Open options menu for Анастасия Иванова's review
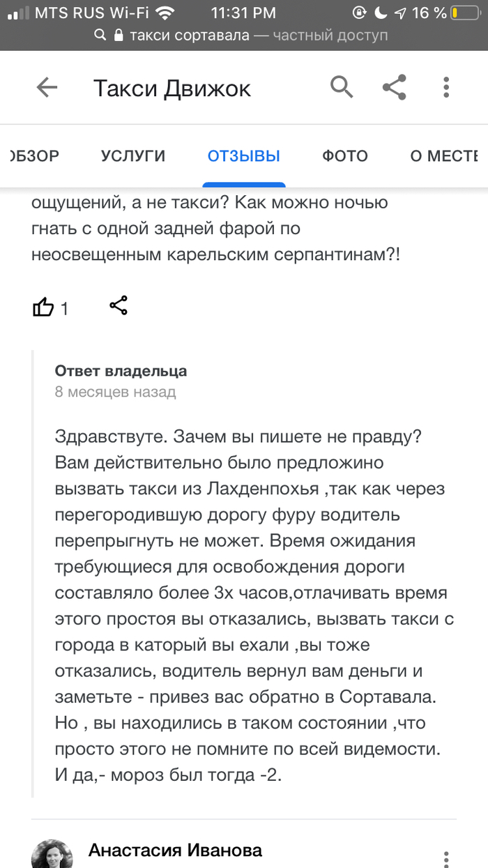Image resolution: width=488 pixels, height=868 pixels. tap(446, 858)
